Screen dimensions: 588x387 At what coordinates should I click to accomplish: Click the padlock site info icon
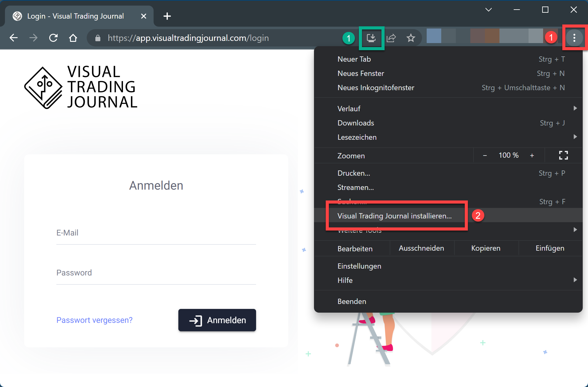tap(98, 38)
